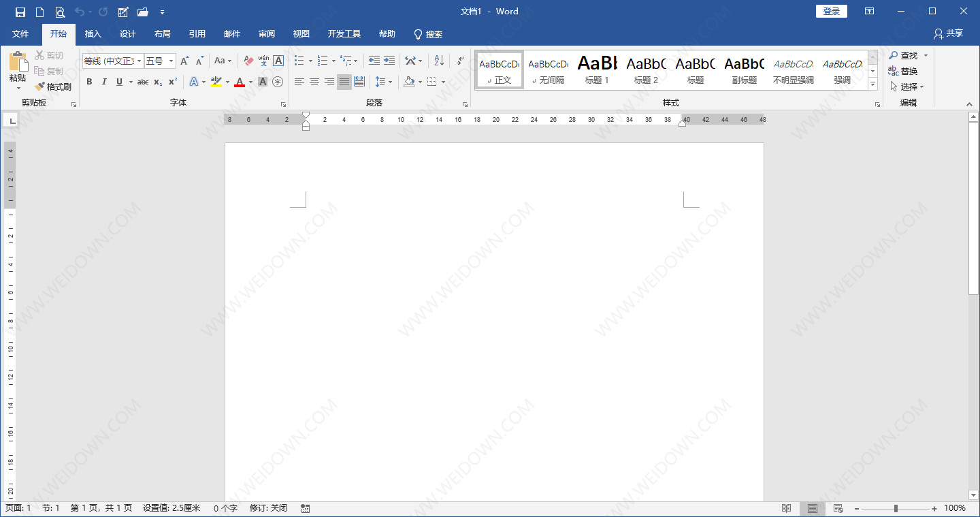Screen dimensions: 980x517
Task: Switch to the Layout (布局) tab
Action: click(162, 34)
